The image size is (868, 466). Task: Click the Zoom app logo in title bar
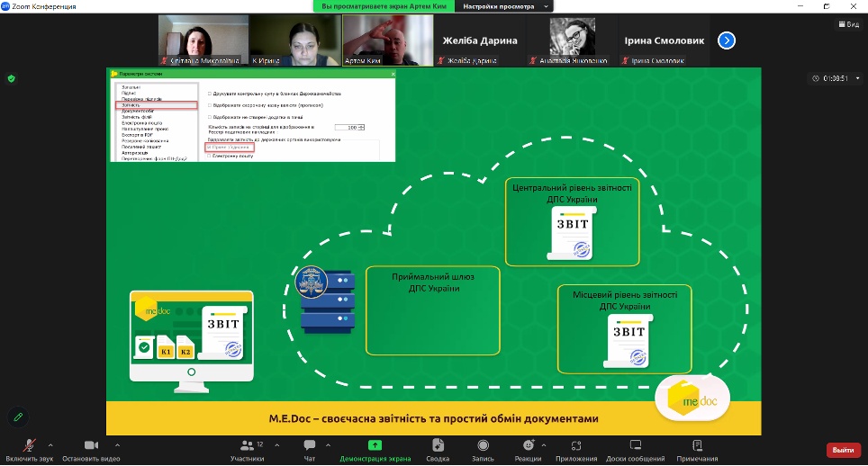pyautogui.click(x=5, y=6)
